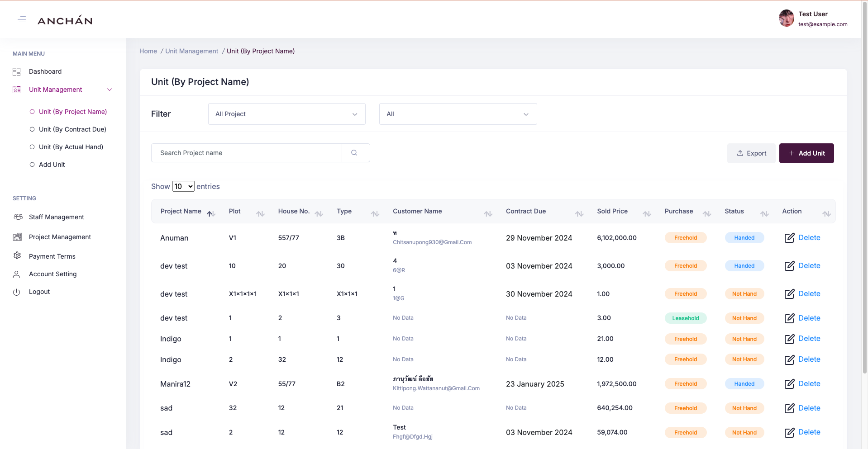Open Project Management in sidebar
The width and height of the screenshot is (868, 449).
[60, 237]
